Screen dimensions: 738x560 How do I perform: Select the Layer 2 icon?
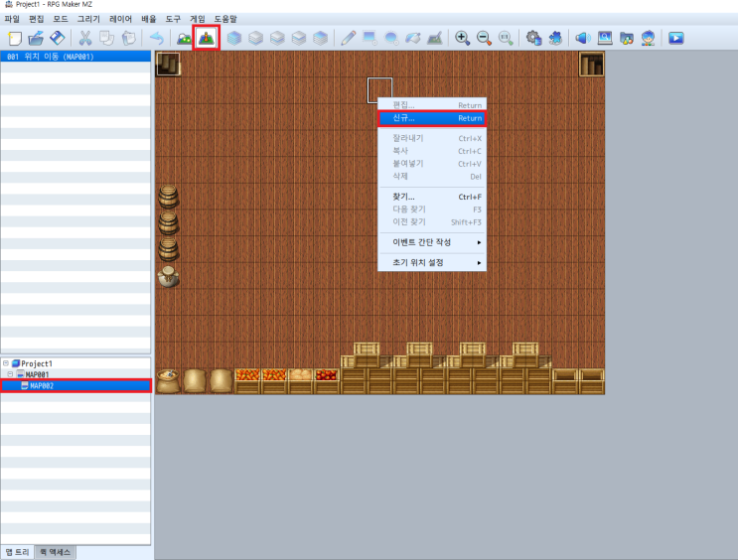pos(277,38)
